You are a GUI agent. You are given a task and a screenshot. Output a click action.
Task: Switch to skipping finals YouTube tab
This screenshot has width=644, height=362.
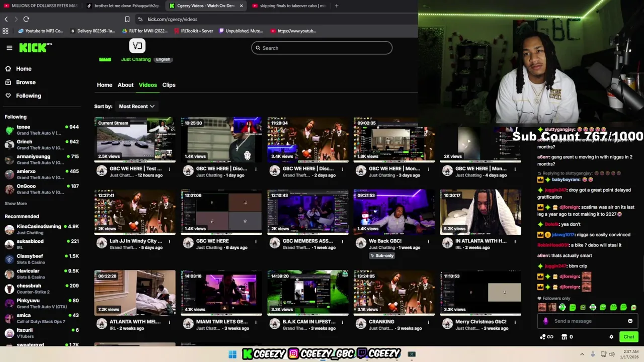click(289, 6)
